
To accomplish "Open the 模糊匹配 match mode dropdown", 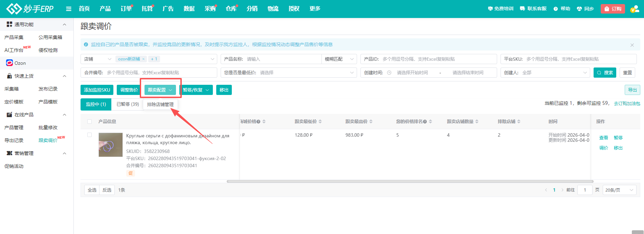I will tap(339, 59).
